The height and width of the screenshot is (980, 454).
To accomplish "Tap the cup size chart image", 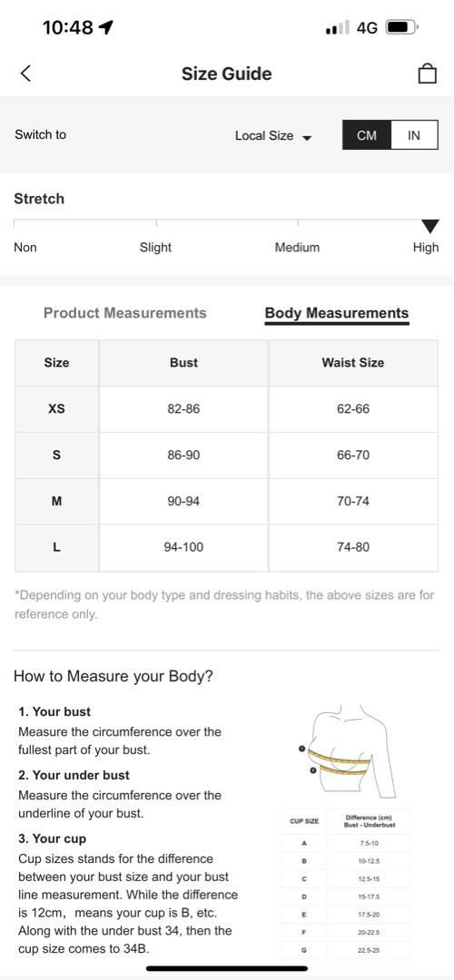I will pyautogui.click(x=346, y=883).
